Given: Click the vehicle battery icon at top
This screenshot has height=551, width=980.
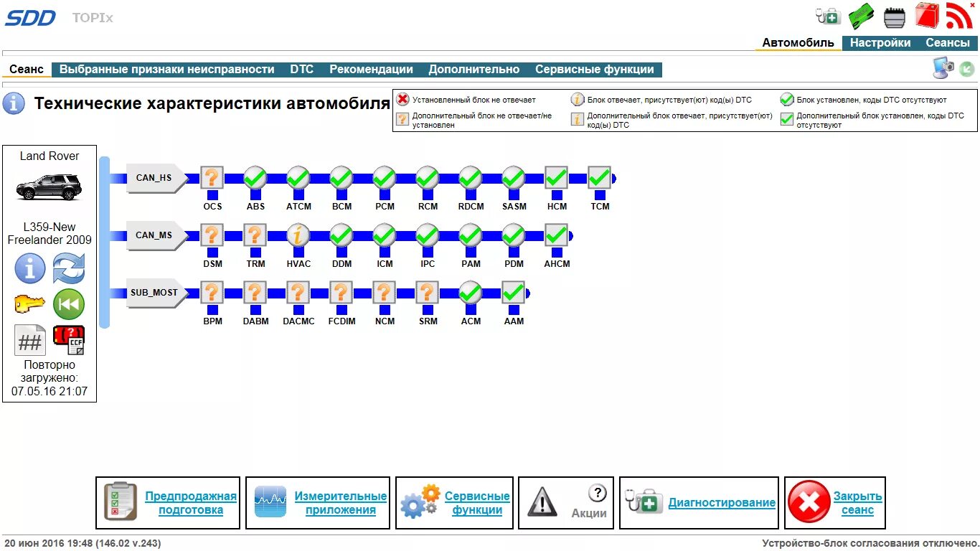Looking at the screenshot, I should (x=895, y=17).
